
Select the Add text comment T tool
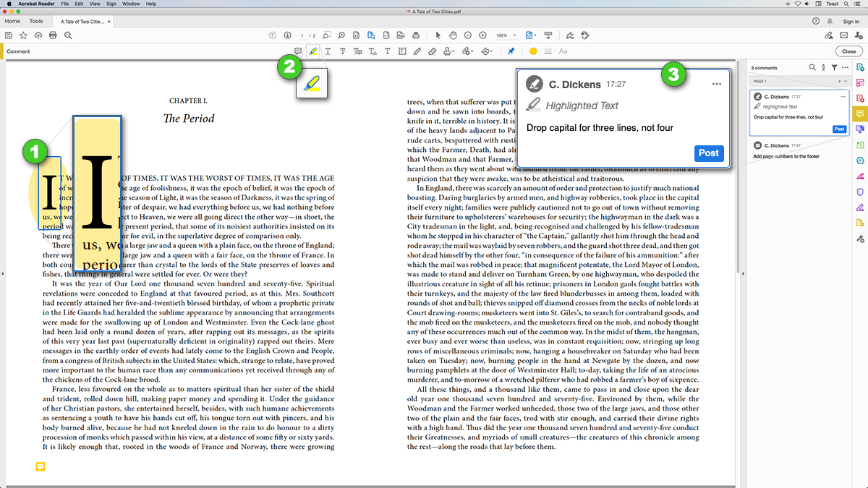pyautogui.click(x=388, y=51)
